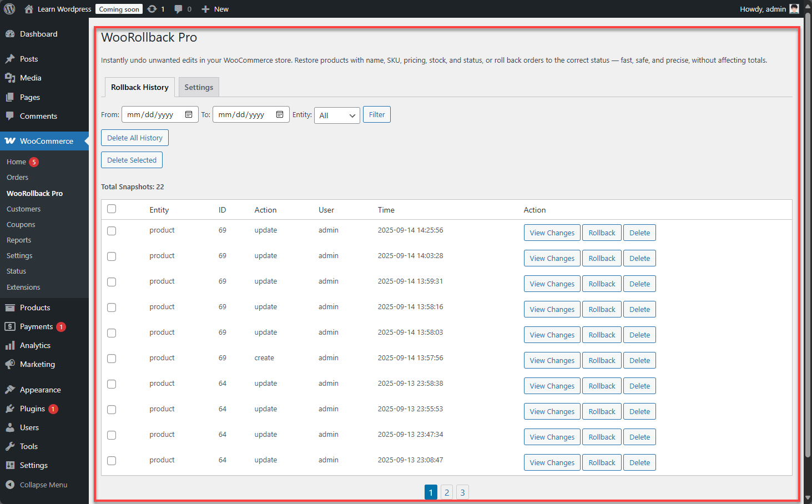Image resolution: width=812 pixels, height=504 pixels.
Task: Check the comments bubble icon in admin bar
Action: (178, 8)
